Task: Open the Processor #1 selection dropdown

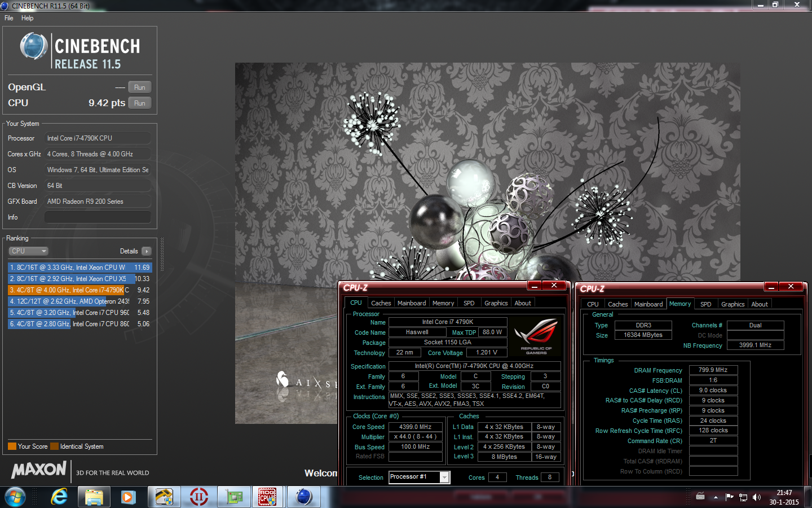Action: pos(419,478)
